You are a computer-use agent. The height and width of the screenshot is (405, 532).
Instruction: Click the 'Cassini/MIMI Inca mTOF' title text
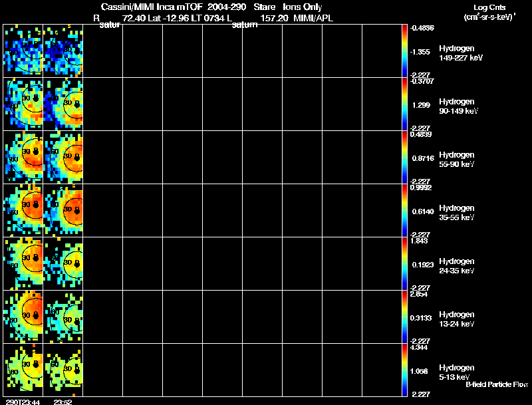152,7
